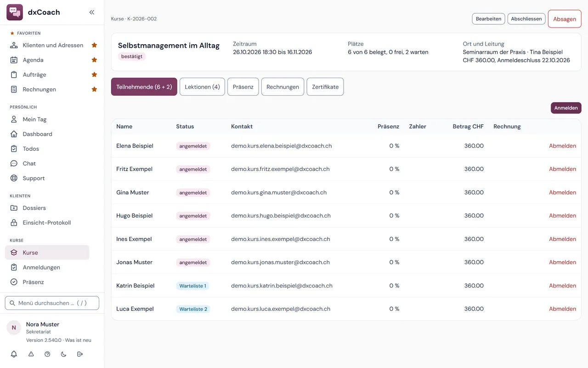The height and width of the screenshot is (368, 588).
Task: Toggle the favorite star beside Agenda
Action: pyautogui.click(x=94, y=60)
